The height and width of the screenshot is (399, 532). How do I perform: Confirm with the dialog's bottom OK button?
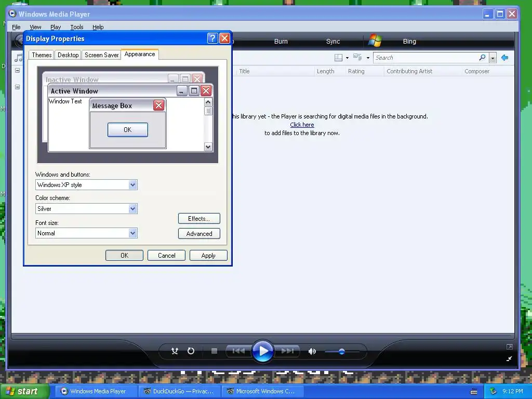124,256
